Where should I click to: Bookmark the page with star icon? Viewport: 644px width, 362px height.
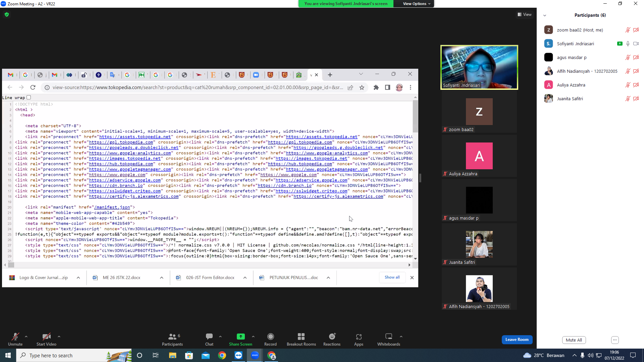pyautogui.click(x=362, y=87)
